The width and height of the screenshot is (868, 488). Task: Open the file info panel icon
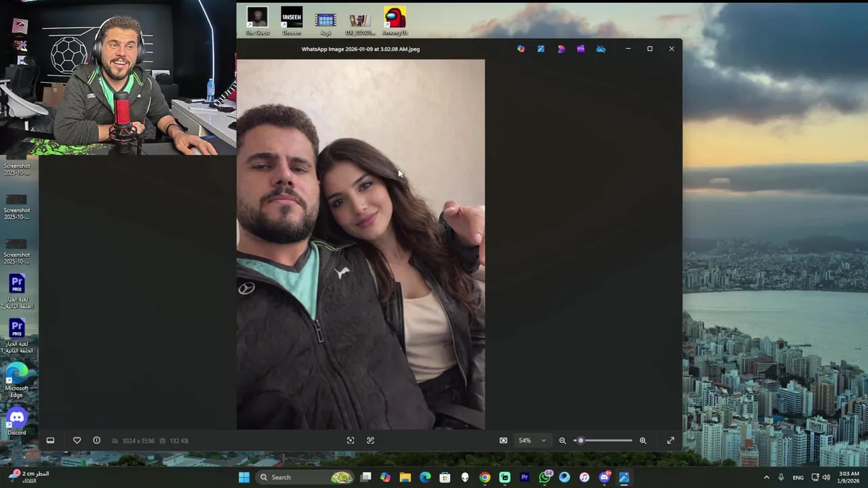coord(96,441)
